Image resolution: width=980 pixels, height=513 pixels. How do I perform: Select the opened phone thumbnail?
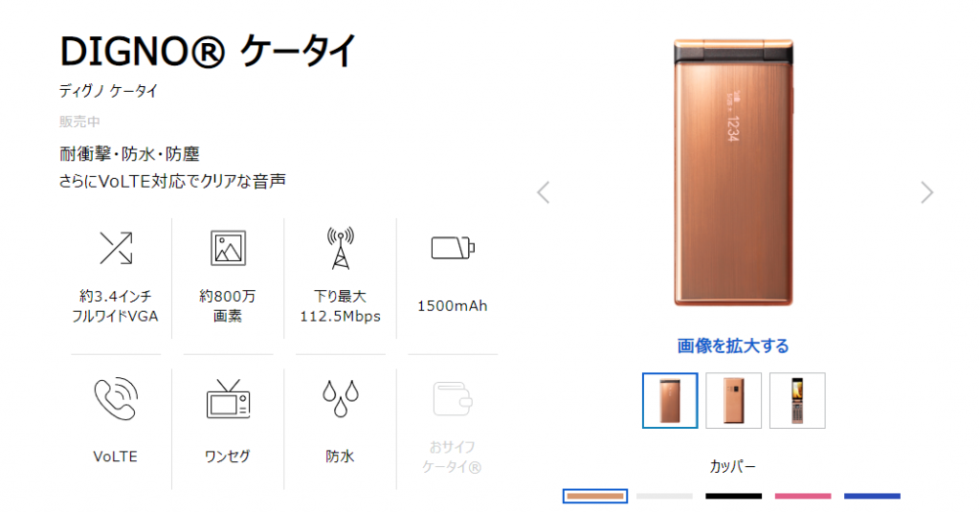pos(797,400)
